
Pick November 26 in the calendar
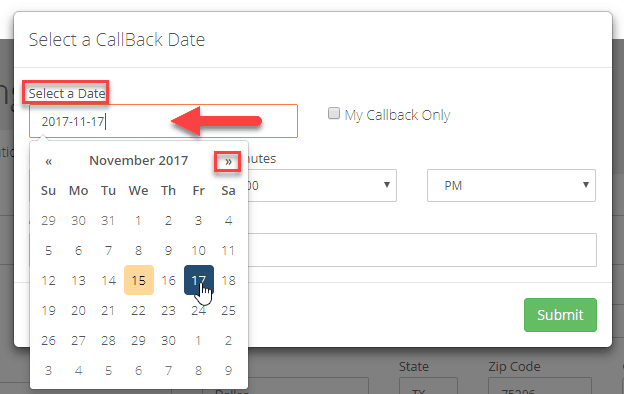pyautogui.click(x=49, y=340)
